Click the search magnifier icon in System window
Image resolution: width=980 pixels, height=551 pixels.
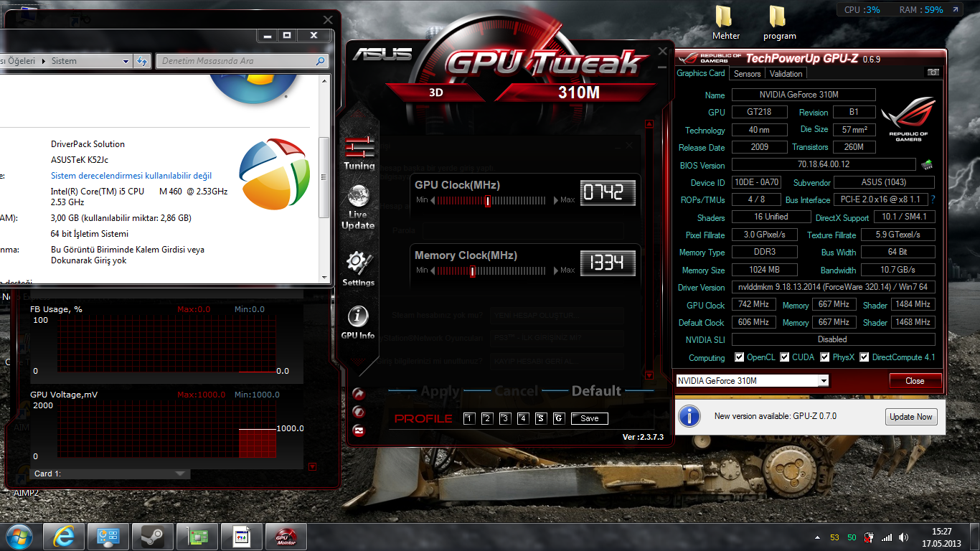tap(321, 61)
